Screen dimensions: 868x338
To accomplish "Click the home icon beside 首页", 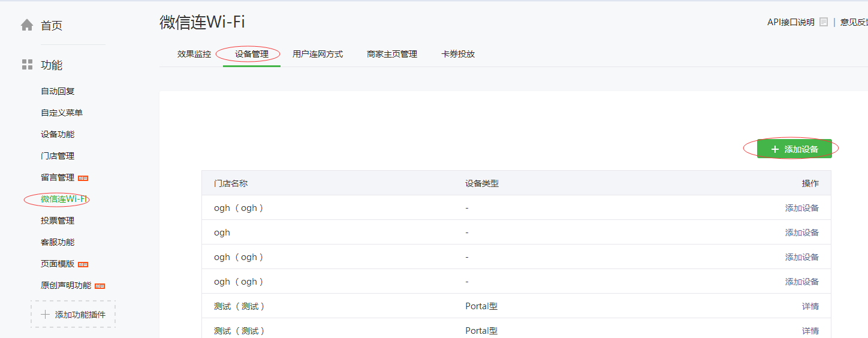I will pyautogui.click(x=27, y=25).
